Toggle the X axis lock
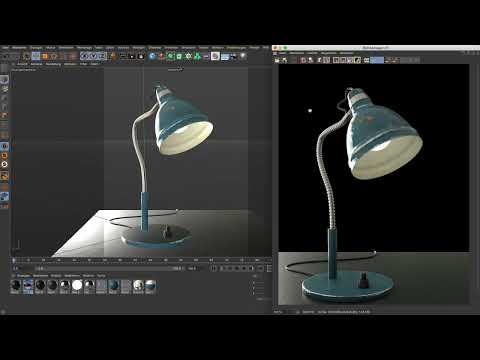This screenshot has height=360, width=480. [x=84, y=56]
